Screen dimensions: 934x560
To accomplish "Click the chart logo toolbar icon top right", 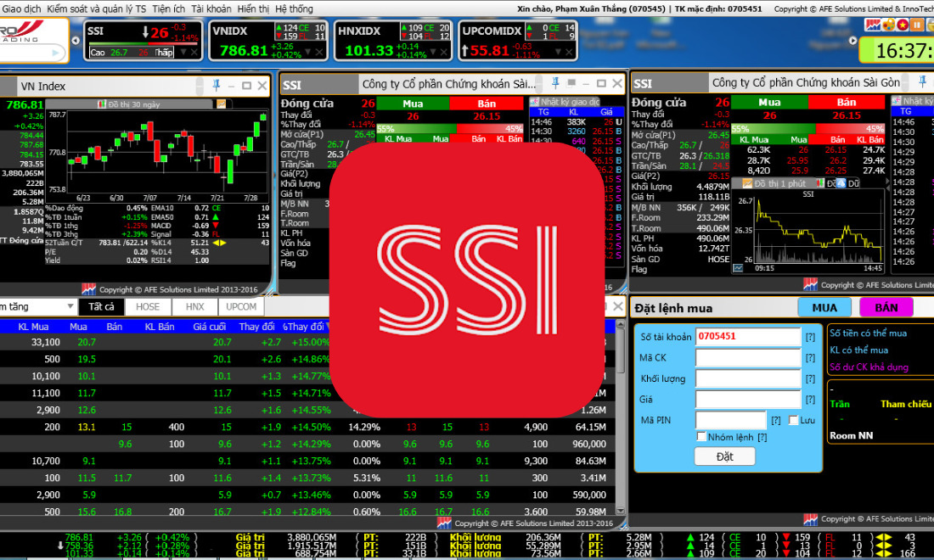I will [873, 25].
